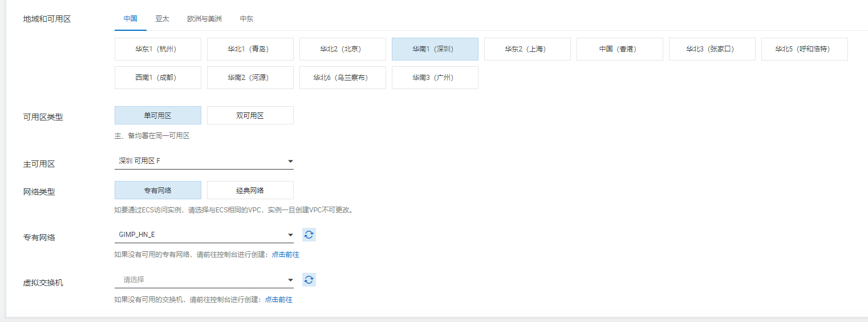Open the 虚拟交换机 请选择 dropdown
This screenshot has height=322, width=868.
coord(204,280)
